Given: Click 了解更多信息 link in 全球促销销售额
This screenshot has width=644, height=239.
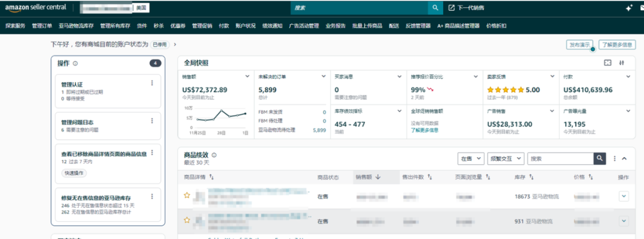Looking at the screenshot, I should 425,130.
